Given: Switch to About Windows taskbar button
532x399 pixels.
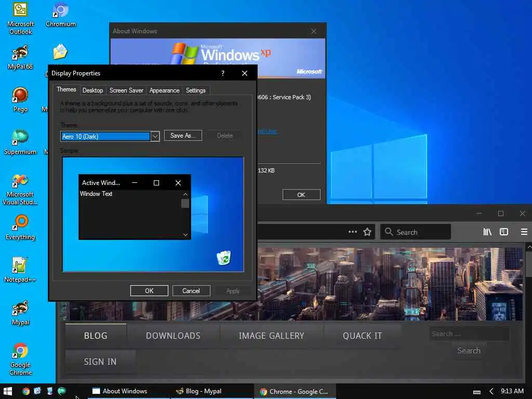Looking at the screenshot, I should [x=128, y=391].
